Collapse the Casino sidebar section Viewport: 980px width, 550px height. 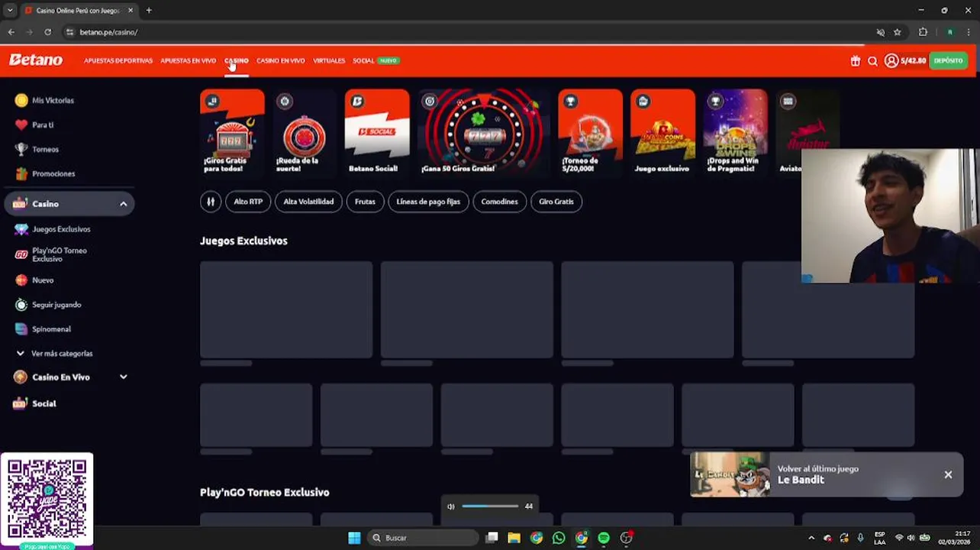coord(123,204)
